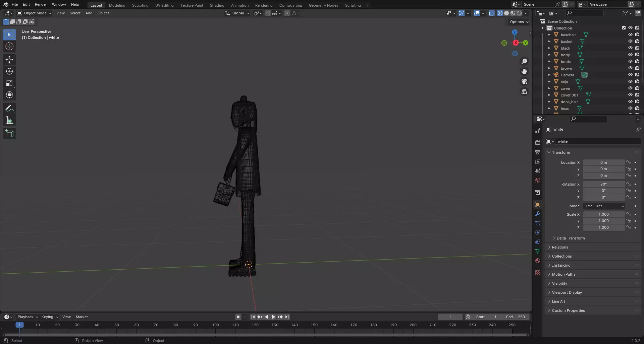Select the Rotate tool
The height and width of the screenshot is (344, 644).
pos(9,71)
